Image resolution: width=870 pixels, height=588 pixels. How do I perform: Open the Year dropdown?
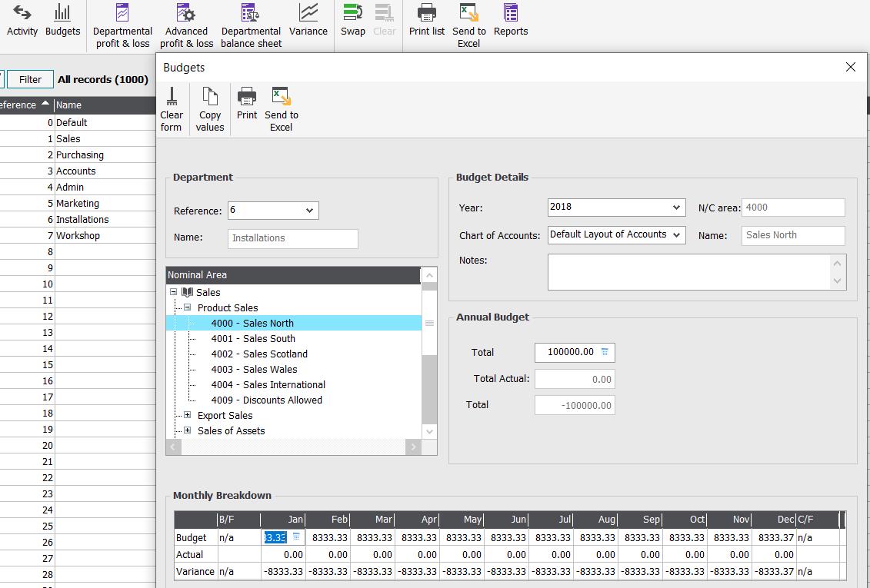676,208
